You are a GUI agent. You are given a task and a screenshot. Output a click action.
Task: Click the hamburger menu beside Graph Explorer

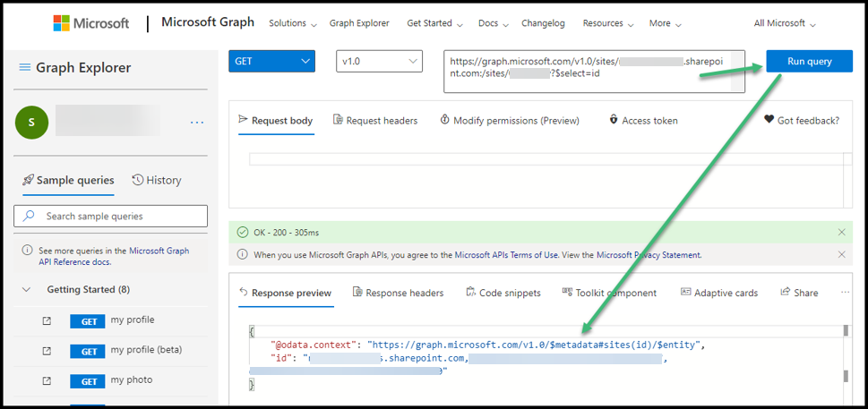pyautogui.click(x=24, y=68)
